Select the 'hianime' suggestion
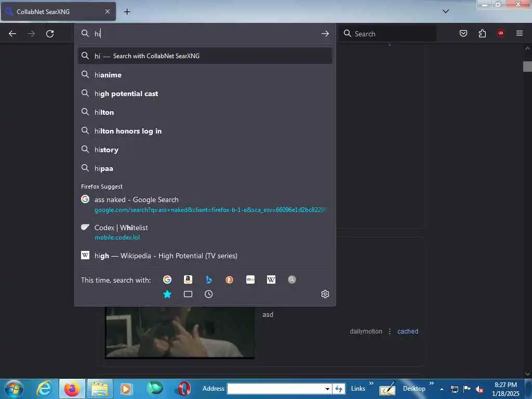This screenshot has width=532, height=399. tap(205, 75)
